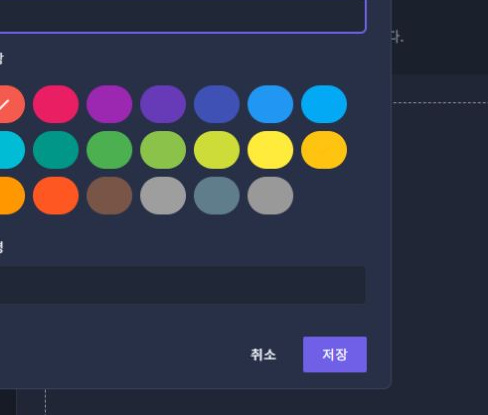
Task: Choose the deep purple color swatch
Action: point(163,104)
